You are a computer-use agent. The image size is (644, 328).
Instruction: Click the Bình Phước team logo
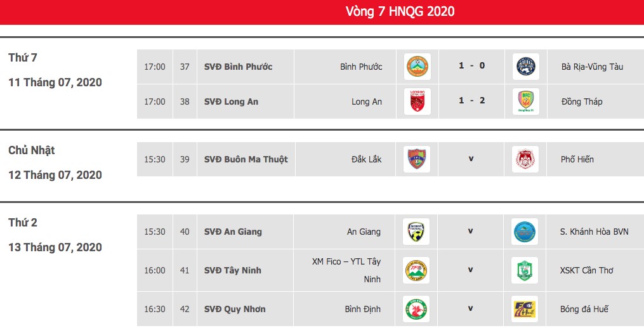tap(417, 67)
